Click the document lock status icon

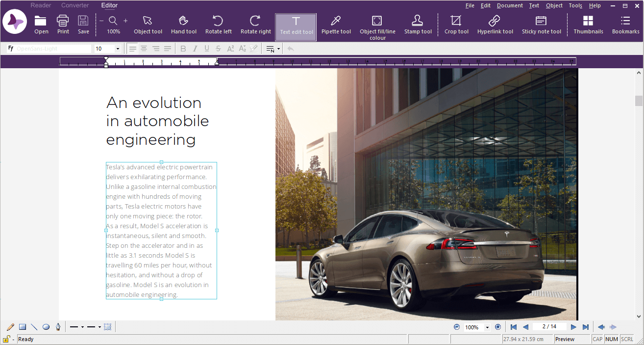(x=6, y=339)
